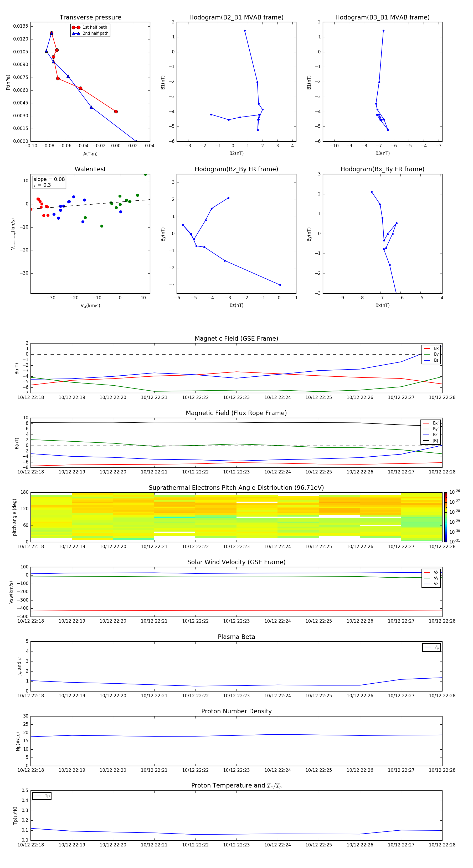Click the "Tp(10^6K)" y-axis label

15,815
